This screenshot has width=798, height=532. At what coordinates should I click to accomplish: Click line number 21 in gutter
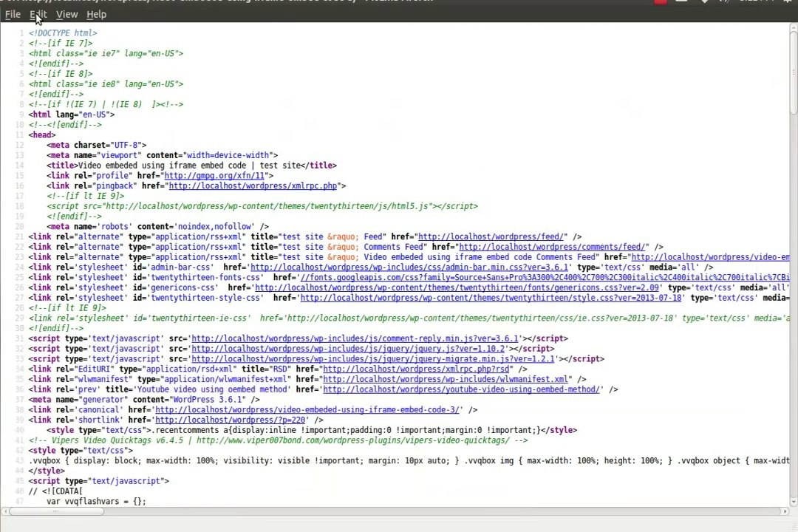[19, 236]
